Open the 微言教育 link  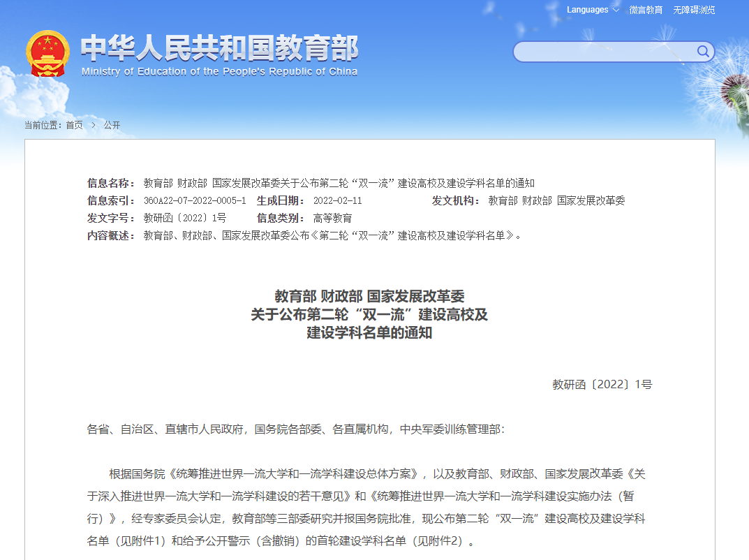click(x=646, y=10)
